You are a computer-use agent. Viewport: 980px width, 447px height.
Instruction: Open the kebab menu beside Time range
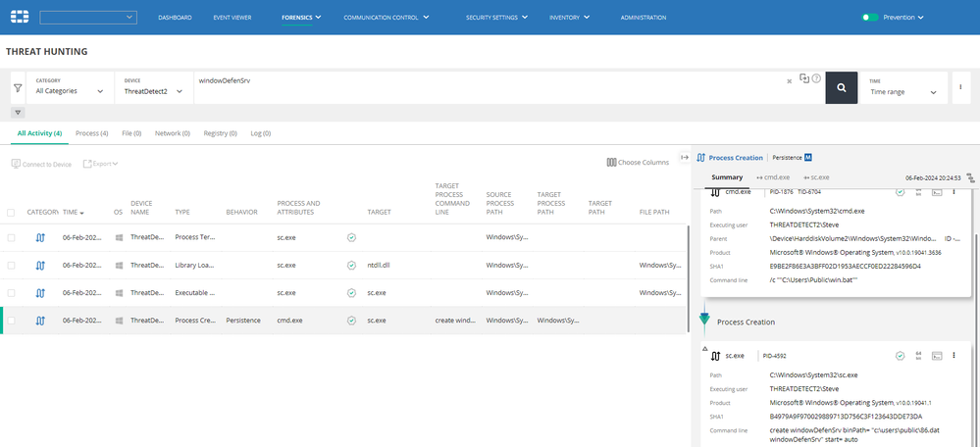(959, 87)
